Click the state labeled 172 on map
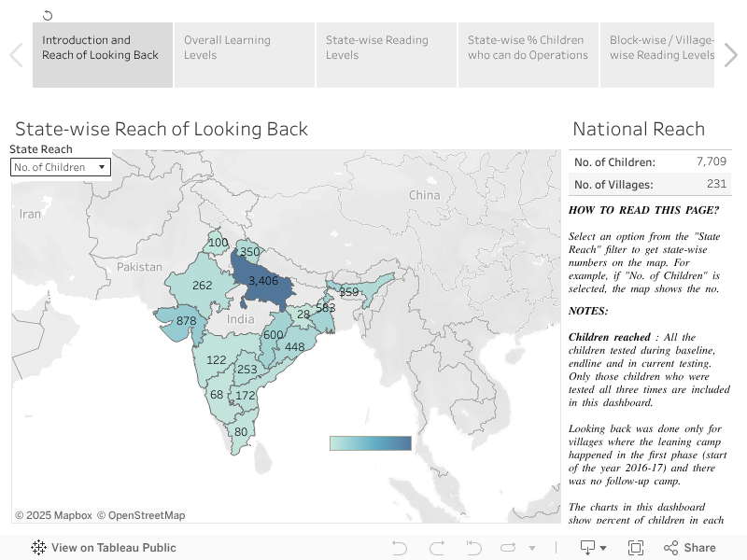Screen dimensions: 747x560 (245, 395)
